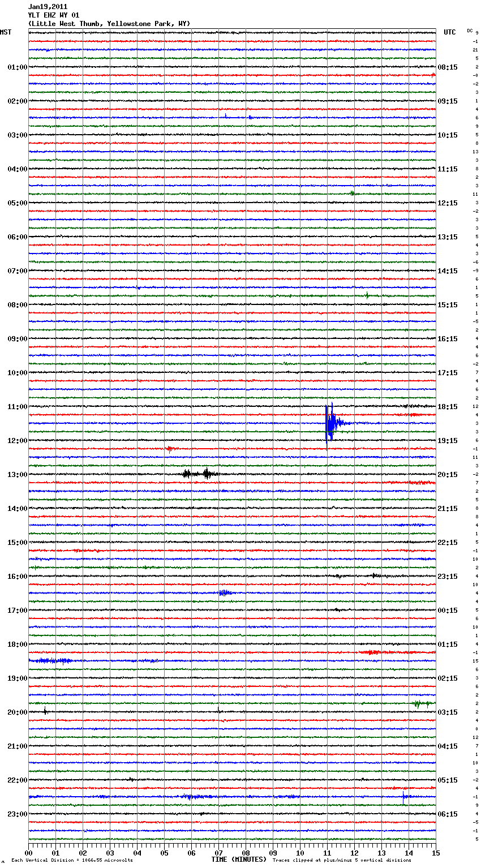This screenshot has width=481, height=868.
Task: Click the UTC column header
Action: 449,32
